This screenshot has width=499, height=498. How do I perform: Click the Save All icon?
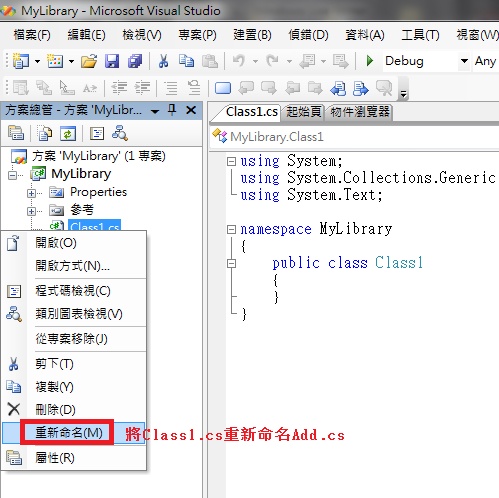pyautogui.click(x=135, y=61)
